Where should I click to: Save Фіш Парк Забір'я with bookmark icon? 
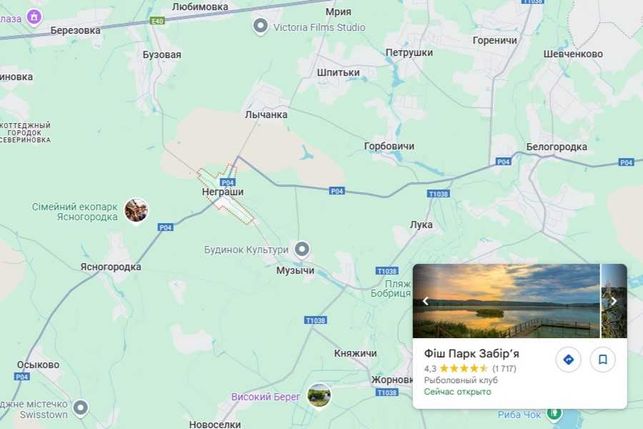pyautogui.click(x=602, y=360)
